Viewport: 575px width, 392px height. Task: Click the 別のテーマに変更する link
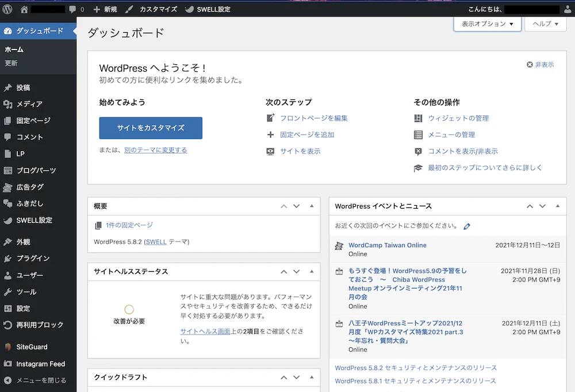(155, 150)
